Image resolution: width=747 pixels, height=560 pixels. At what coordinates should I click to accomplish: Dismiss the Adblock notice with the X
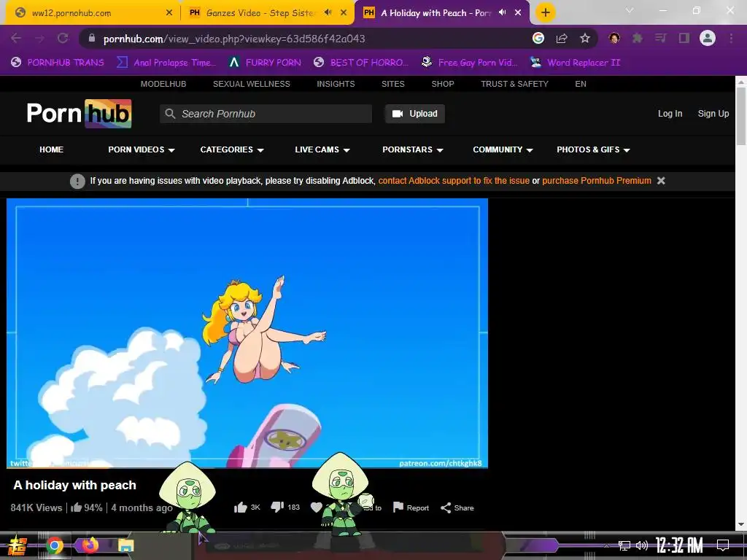point(661,181)
